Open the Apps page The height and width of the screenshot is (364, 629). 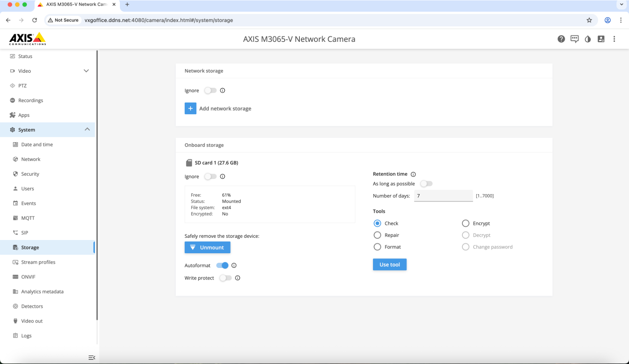pyautogui.click(x=48, y=115)
